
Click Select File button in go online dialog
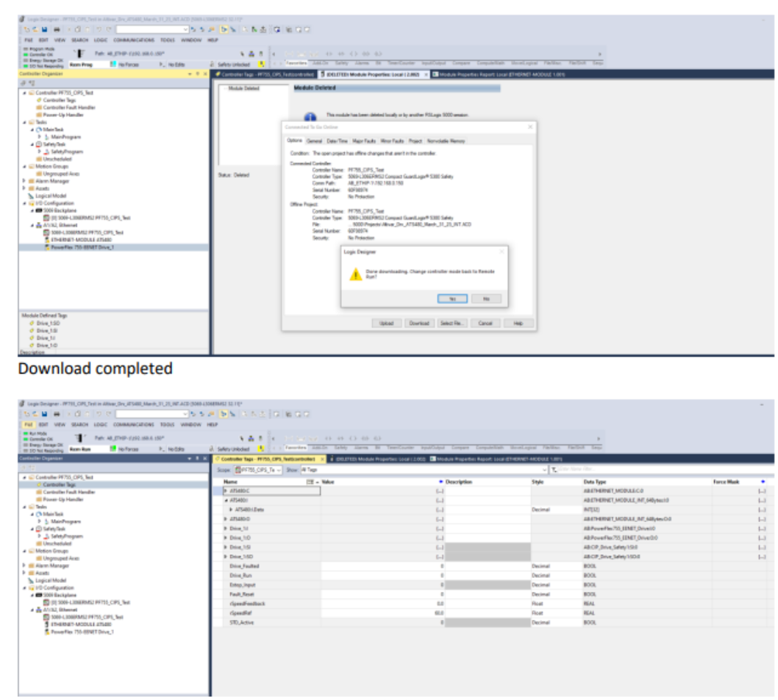pyautogui.click(x=452, y=324)
